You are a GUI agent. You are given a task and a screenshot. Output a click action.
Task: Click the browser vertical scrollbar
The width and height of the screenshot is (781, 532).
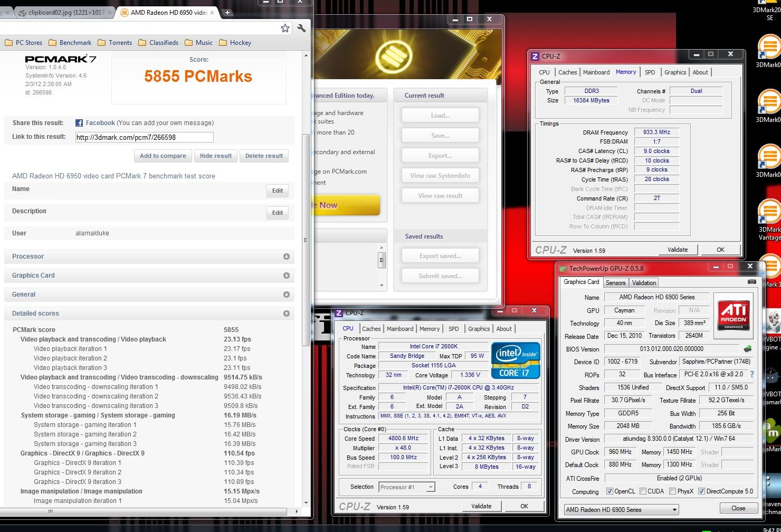(306, 240)
